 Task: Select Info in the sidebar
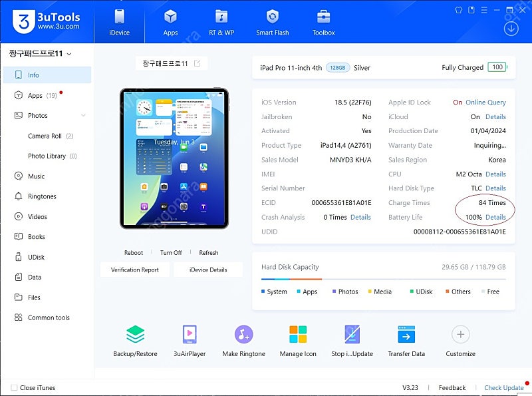tap(47, 75)
